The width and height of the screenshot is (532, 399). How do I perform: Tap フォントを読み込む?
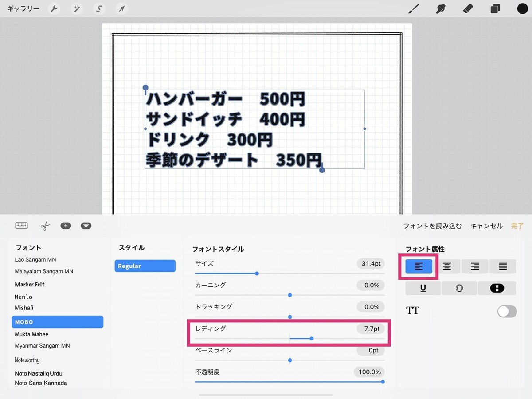pos(432,226)
